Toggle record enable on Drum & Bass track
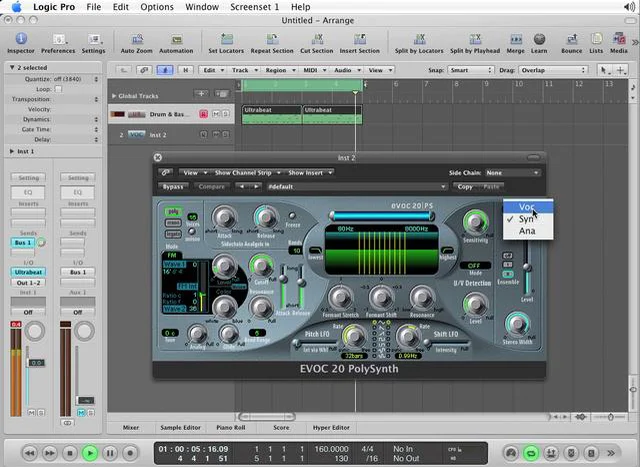This screenshot has height=467, width=640. coord(203,114)
